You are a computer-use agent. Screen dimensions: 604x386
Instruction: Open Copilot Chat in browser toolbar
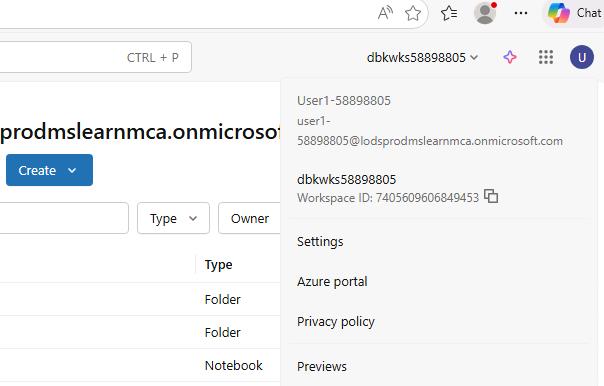click(x=574, y=13)
